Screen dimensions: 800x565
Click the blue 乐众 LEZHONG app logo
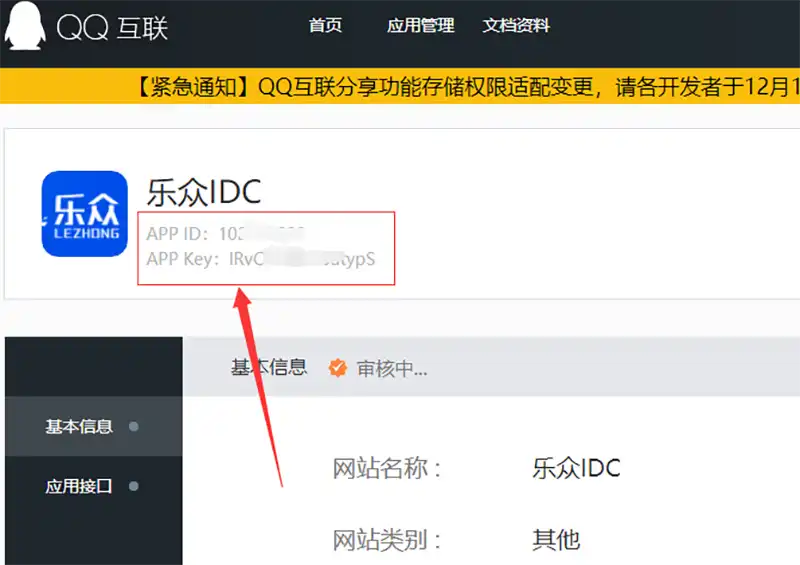pyautogui.click(x=85, y=214)
